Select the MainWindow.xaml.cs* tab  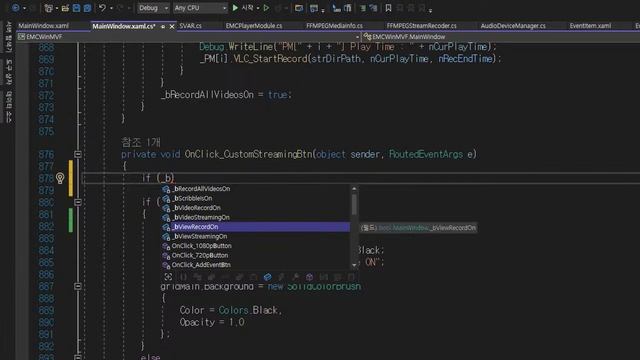click(x=124, y=26)
